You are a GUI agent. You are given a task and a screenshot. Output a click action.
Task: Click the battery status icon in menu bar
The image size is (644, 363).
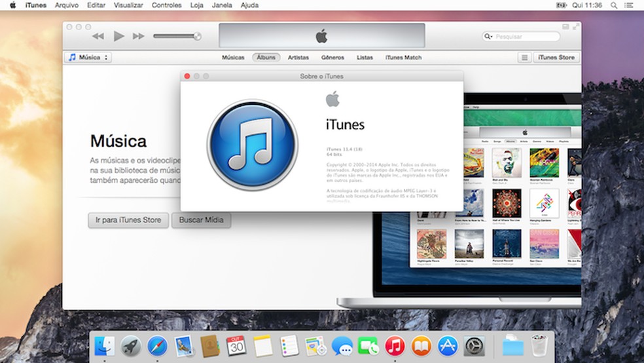point(561,5)
